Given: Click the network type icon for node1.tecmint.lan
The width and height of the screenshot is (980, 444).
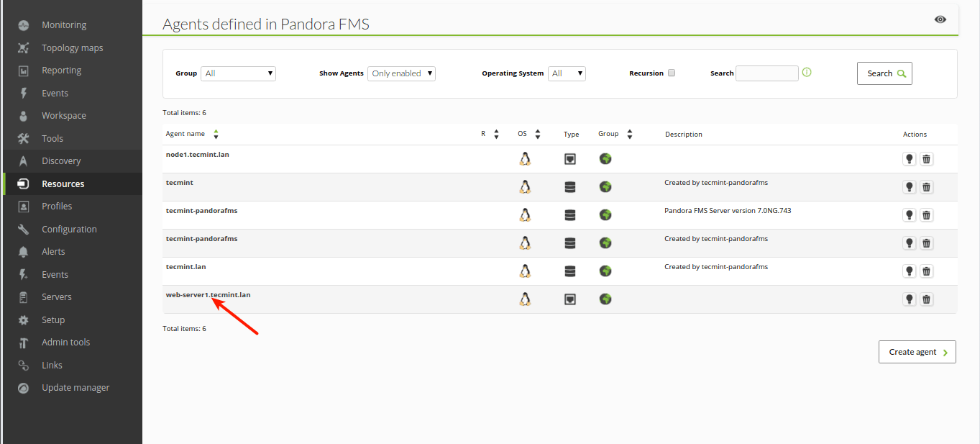Looking at the screenshot, I should (570, 159).
